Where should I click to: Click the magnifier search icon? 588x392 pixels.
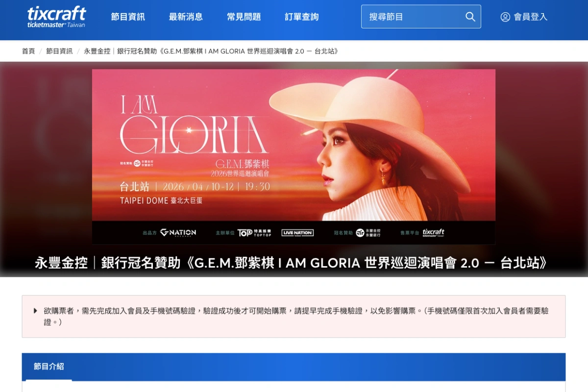(470, 17)
